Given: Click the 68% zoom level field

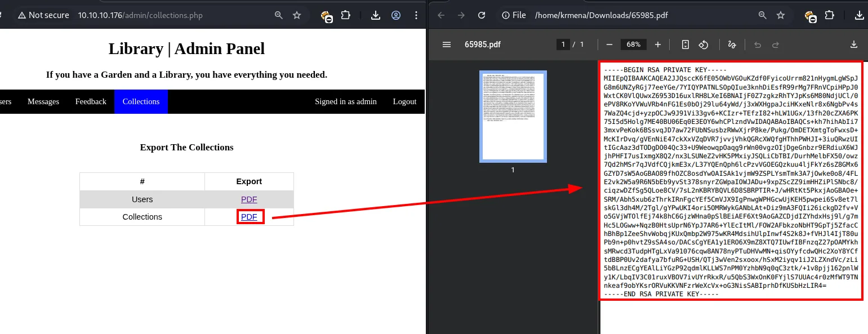Looking at the screenshot, I should point(633,44).
